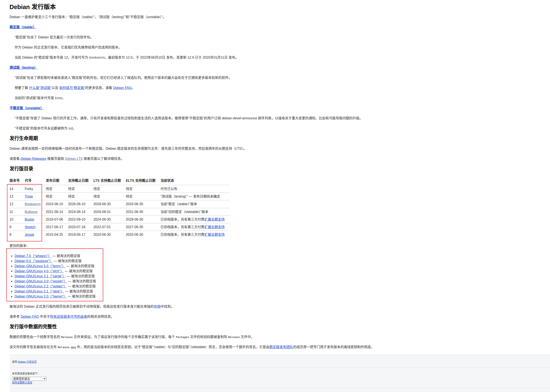
Task: Click the 如何设置默认语言 link
Action: (x=22, y=383)
